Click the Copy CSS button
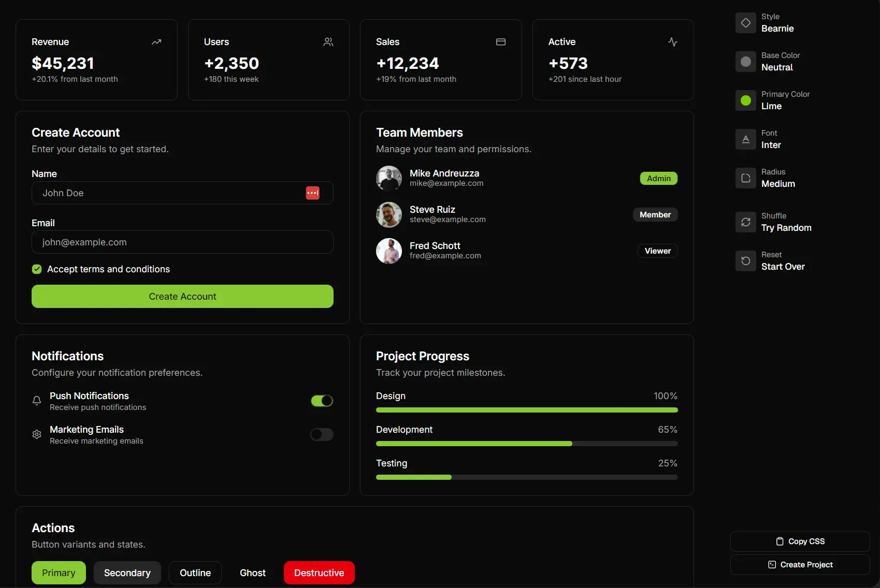880x588 pixels. [x=800, y=541]
